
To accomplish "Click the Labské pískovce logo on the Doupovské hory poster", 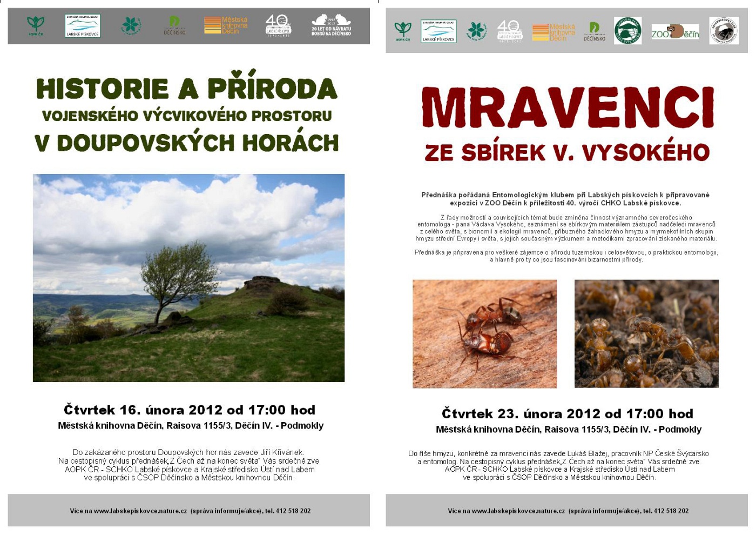I will click(82, 26).
